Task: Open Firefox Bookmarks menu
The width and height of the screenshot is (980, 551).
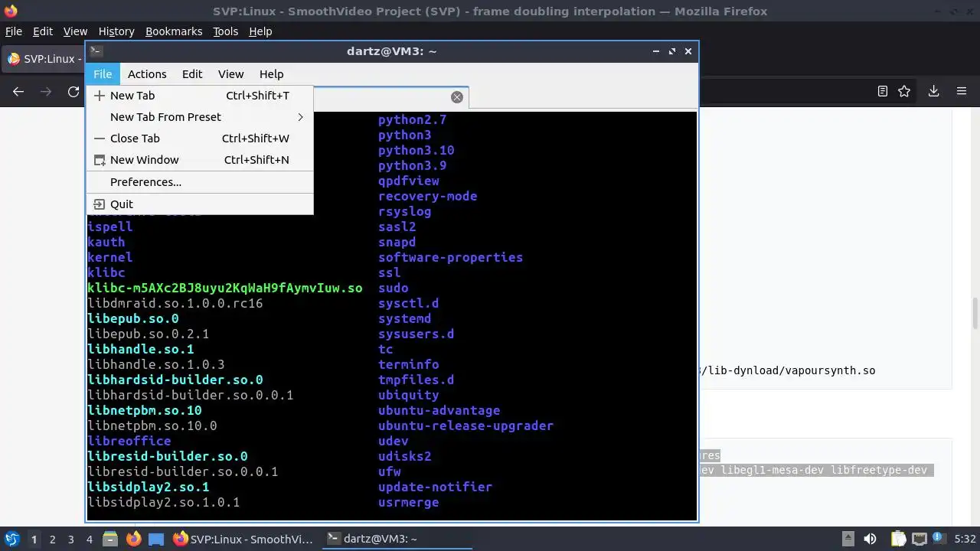Action: pyautogui.click(x=174, y=31)
